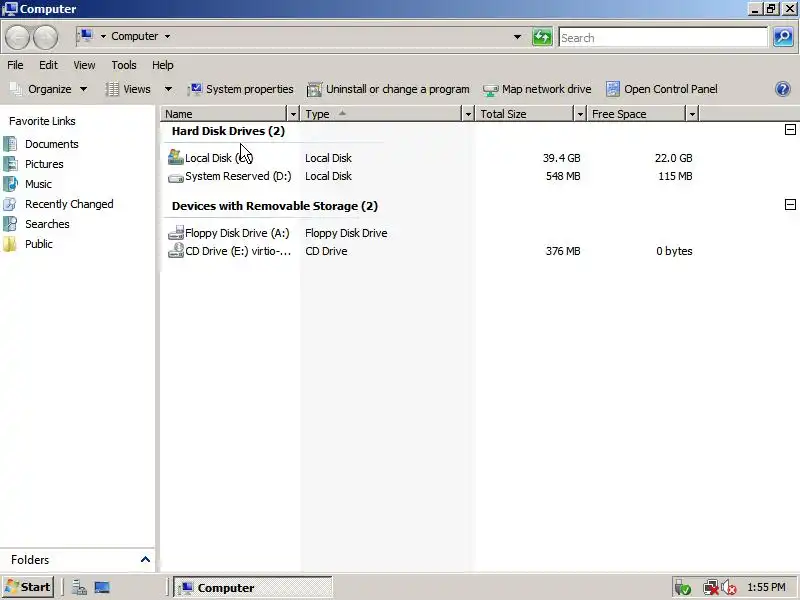This screenshot has height=600, width=800.
Task: Open the File menu
Action: 15,65
